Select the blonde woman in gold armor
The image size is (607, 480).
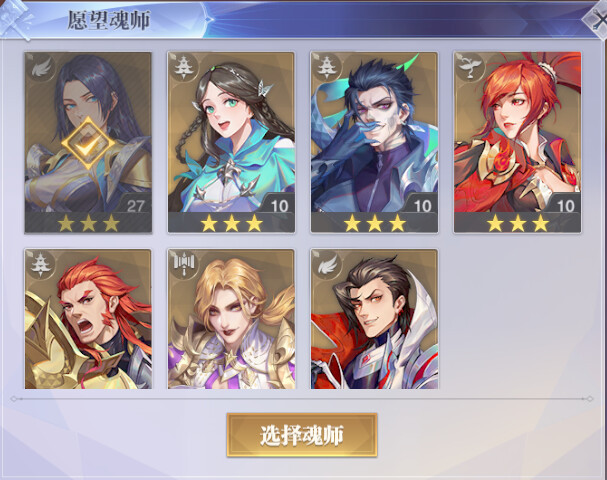coord(231,319)
